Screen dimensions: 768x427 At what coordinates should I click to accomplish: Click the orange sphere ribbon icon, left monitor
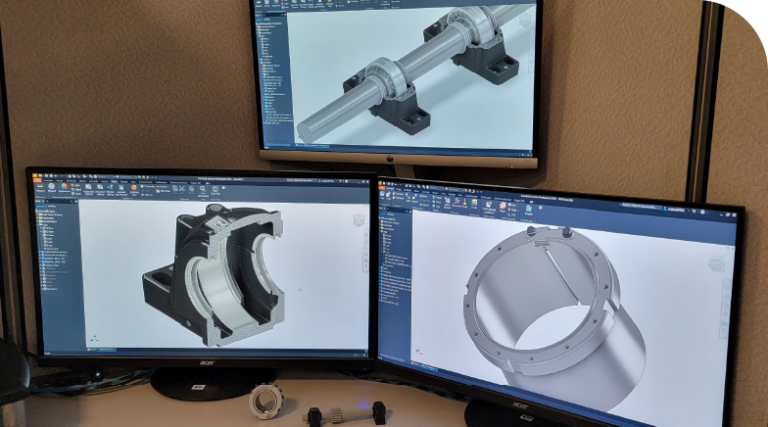coord(130,187)
